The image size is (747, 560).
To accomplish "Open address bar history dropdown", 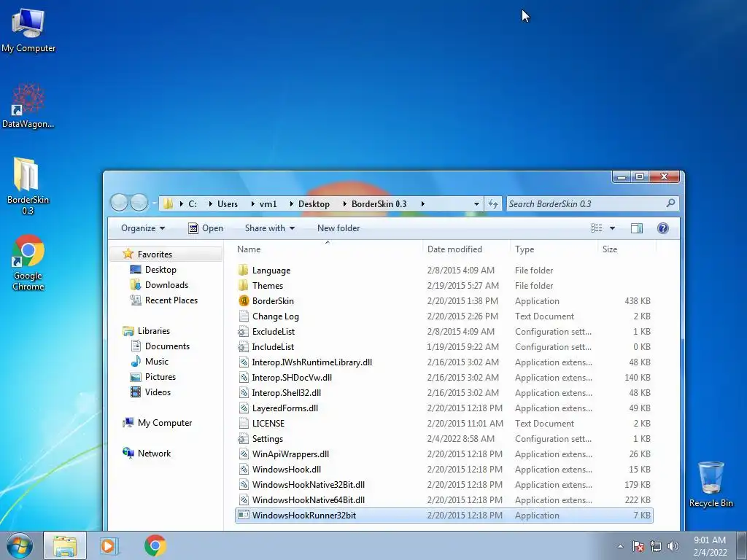I will [476, 204].
